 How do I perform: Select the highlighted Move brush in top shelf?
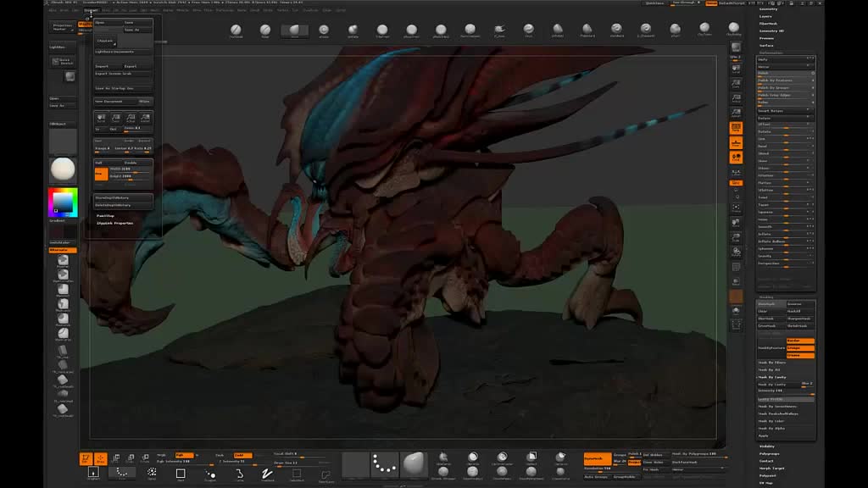pyautogui.click(x=294, y=30)
